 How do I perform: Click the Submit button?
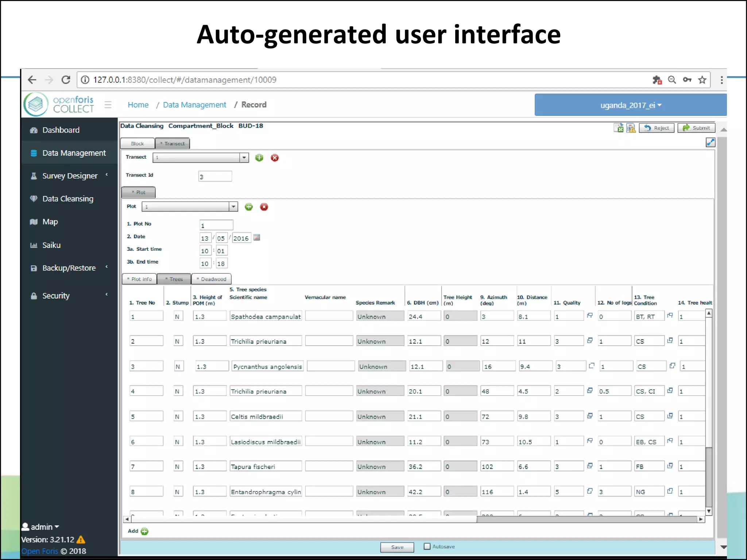pyautogui.click(x=696, y=128)
